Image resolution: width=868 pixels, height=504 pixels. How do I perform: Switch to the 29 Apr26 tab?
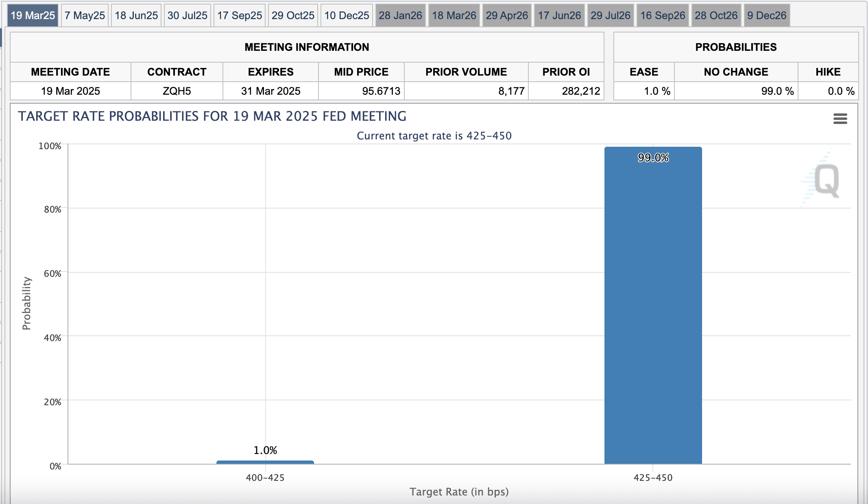pyautogui.click(x=507, y=15)
